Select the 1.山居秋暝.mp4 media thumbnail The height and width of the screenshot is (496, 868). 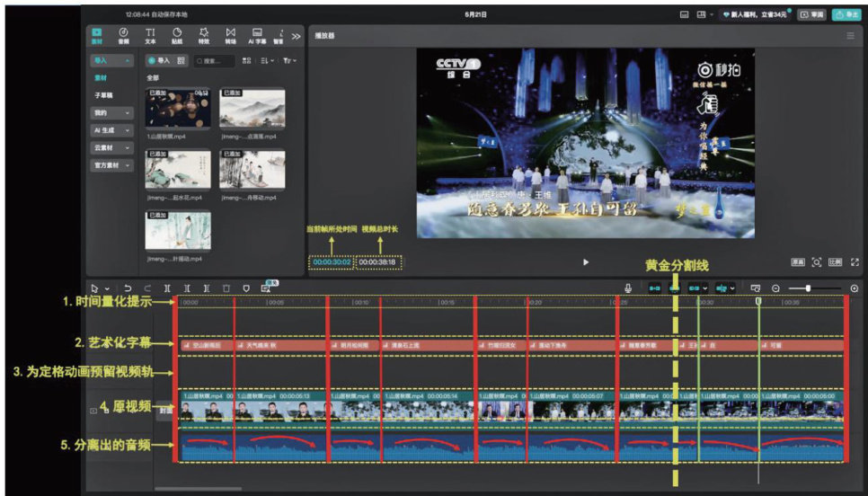click(x=178, y=109)
